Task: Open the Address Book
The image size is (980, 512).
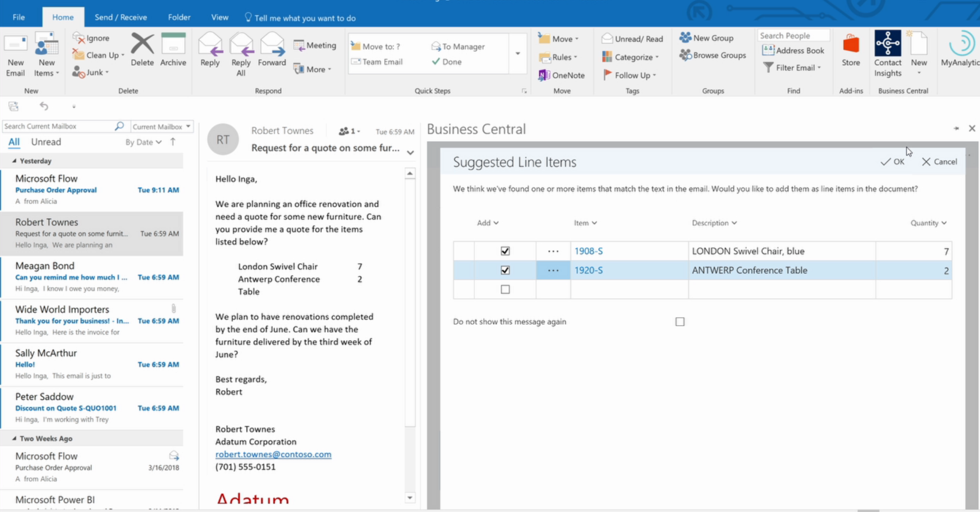Action: coord(793,51)
